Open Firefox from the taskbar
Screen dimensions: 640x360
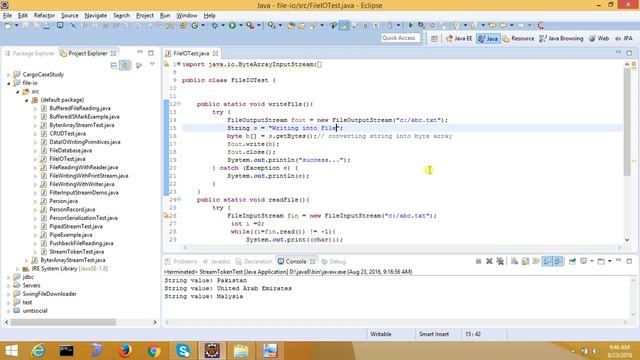[x=125, y=351]
